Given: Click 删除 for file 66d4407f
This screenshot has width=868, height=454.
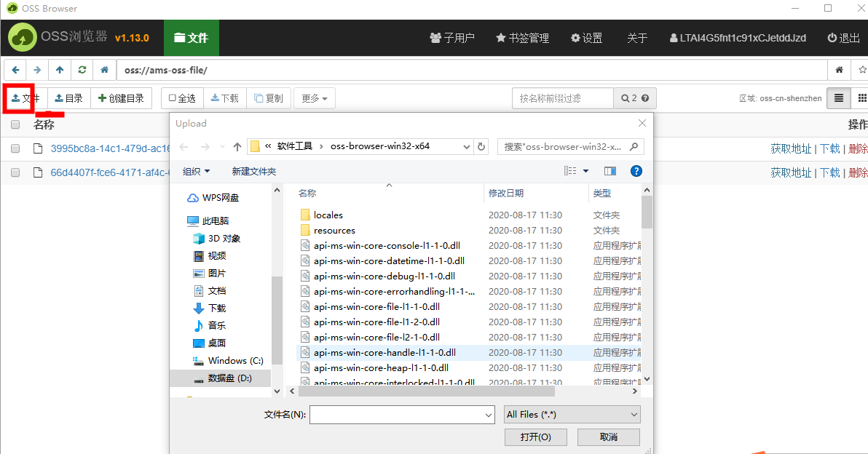Looking at the screenshot, I should tap(858, 172).
